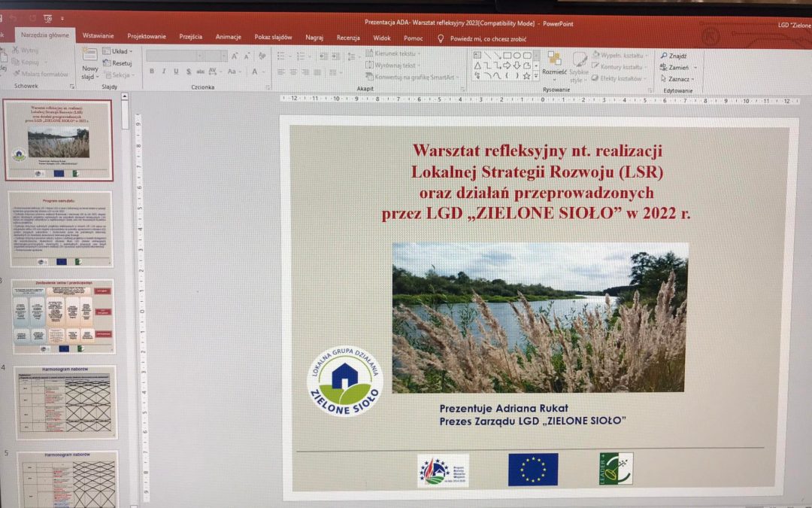Viewport: 812px width, 508px height.
Task: Toggle align text right
Action: (x=305, y=72)
